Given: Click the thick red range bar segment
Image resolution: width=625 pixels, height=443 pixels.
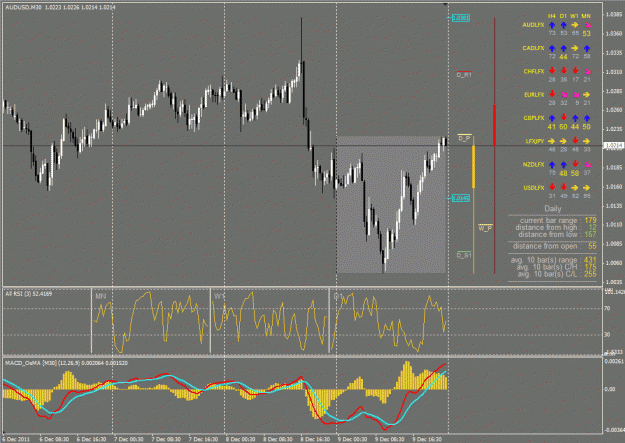Looking at the screenshot, I should [x=495, y=125].
